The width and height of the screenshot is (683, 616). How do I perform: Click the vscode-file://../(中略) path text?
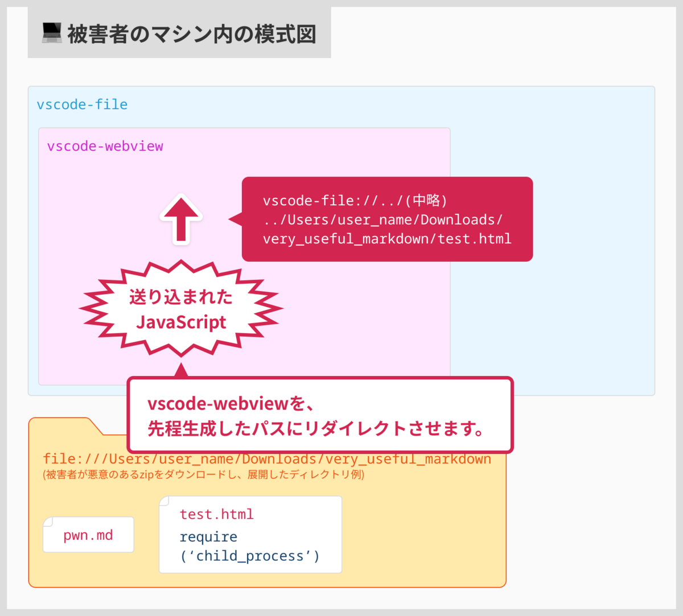click(355, 200)
